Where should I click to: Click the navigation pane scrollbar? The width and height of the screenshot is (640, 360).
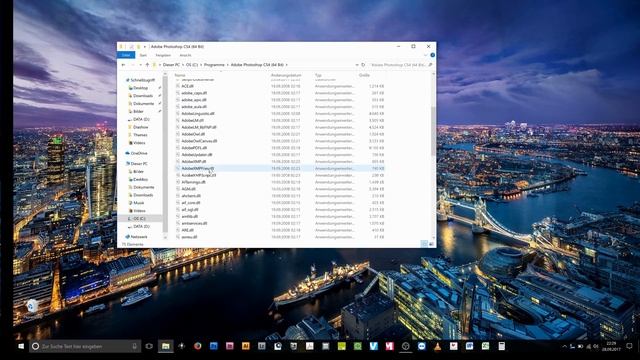tap(165, 155)
